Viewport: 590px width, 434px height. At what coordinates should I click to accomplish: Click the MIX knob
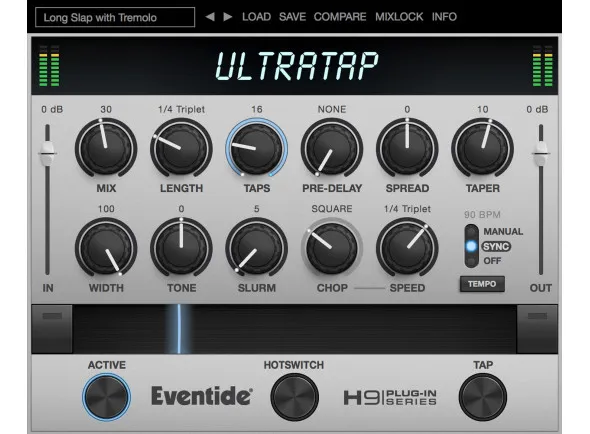[106, 148]
